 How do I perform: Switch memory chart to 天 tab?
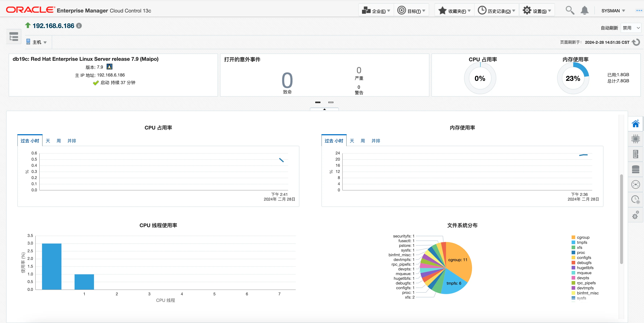352,141
